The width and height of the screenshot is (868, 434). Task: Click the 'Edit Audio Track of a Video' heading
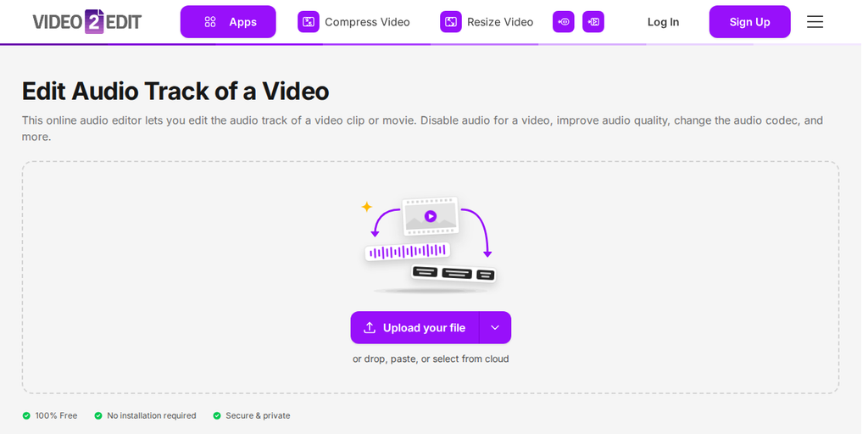(175, 92)
